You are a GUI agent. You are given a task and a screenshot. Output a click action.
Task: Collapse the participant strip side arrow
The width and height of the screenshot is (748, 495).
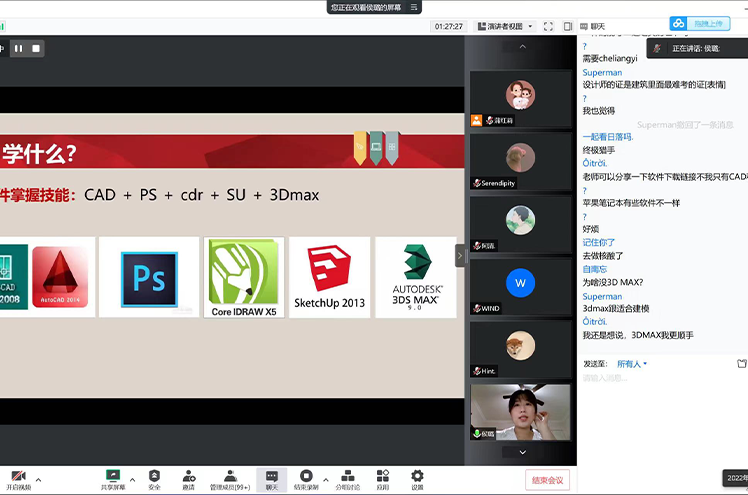(x=460, y=256)
